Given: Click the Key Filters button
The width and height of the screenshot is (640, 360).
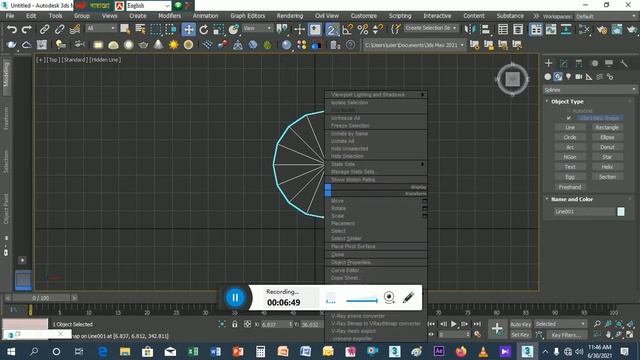Looking at the screenshot, I should coord(566,335).
